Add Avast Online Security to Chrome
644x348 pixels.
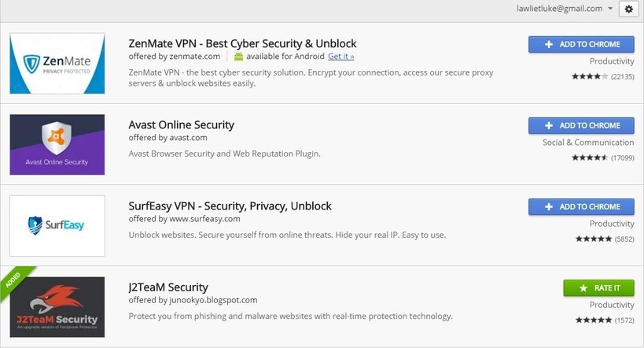[581, 125]
